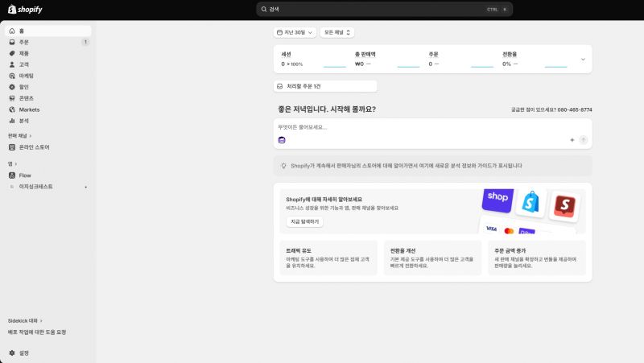
Task: Open Discounts (할인) via the badge icon
Action: tap(12, 87)
